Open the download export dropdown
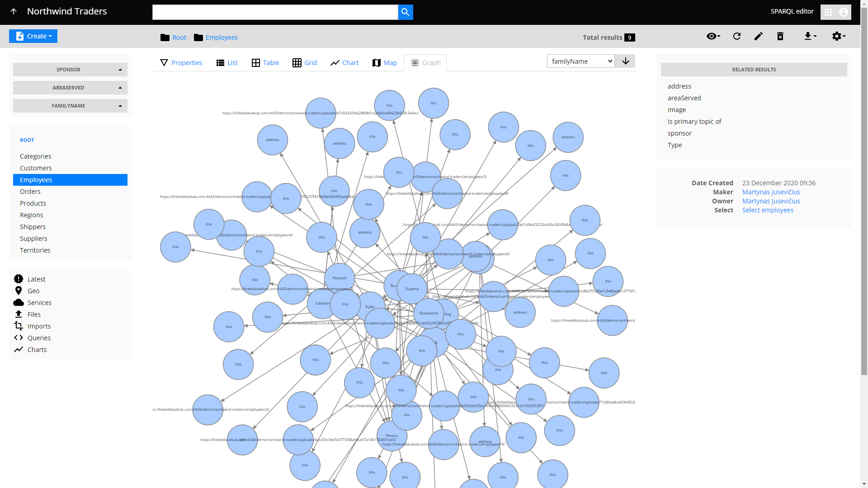868x488 pixels. [x=810, y=36]
